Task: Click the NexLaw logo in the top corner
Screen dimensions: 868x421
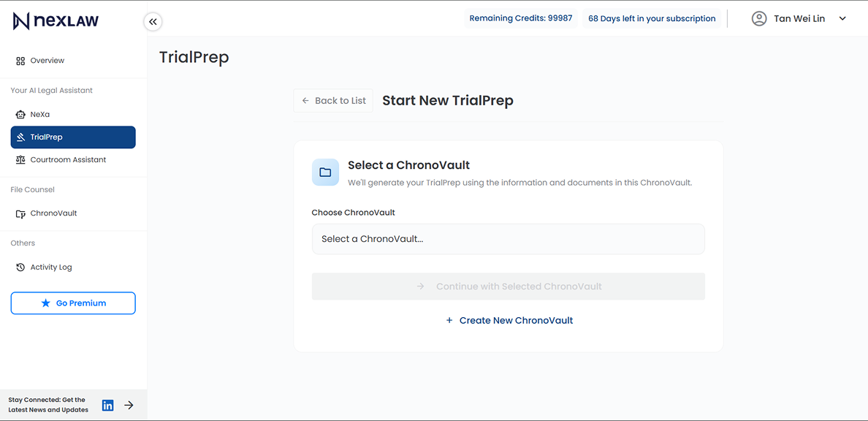Action: 55,20
